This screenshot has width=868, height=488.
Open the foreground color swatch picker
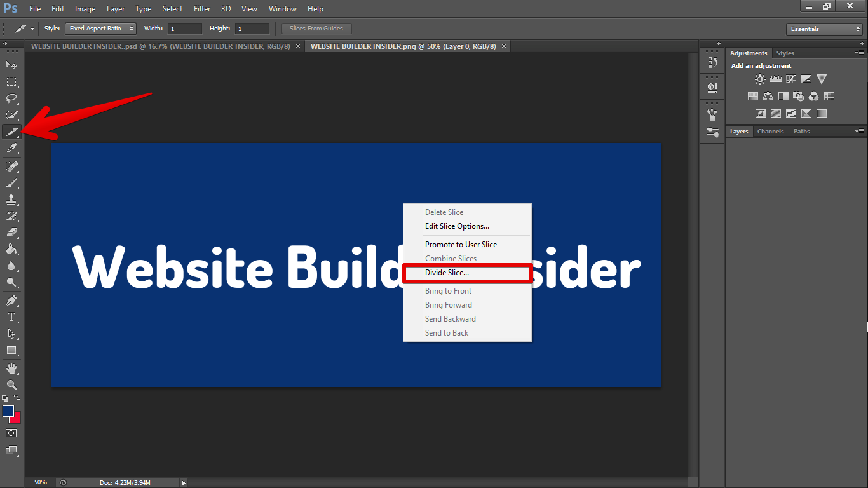(x=8, y=411)
